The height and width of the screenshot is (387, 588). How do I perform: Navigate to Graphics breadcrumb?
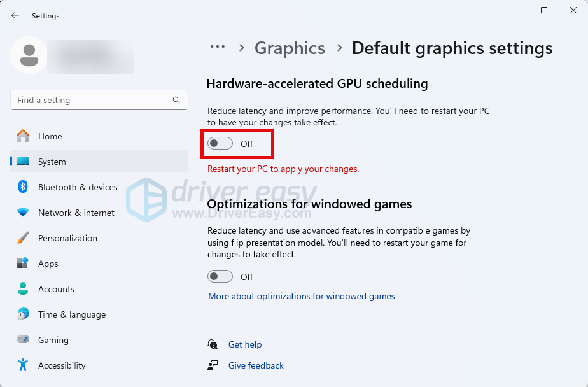[x=290, y=48]
